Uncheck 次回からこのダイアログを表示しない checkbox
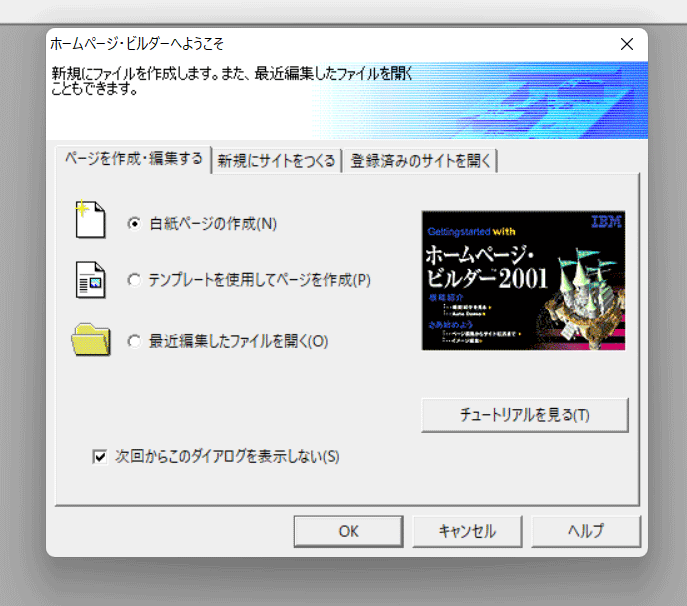The image size is (687, 606). tap(99, 457)
